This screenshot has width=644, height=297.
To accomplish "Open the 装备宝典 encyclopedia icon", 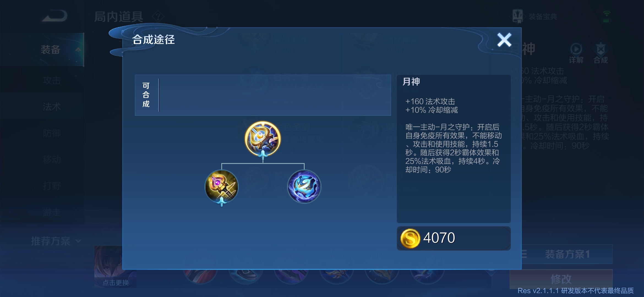I will pyautogui.click(x=518, y=16).
